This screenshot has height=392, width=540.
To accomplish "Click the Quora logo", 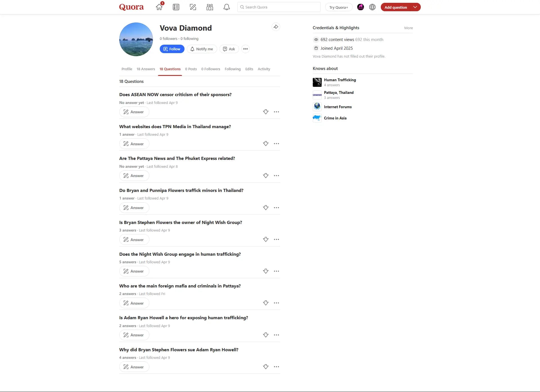I will pyautogui.click(x=131, y=7).
